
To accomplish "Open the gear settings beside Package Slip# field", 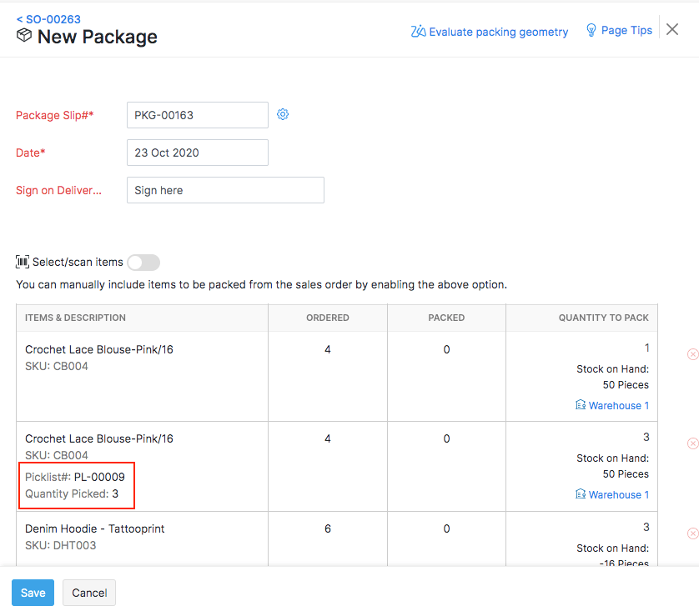I will (283, 114).
